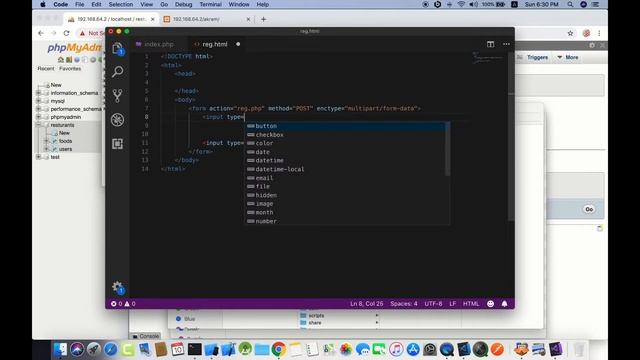The width and height of the screenshot is (640, 360).
Task: Open a new browser tab with plus
Action: click(263, 19)
